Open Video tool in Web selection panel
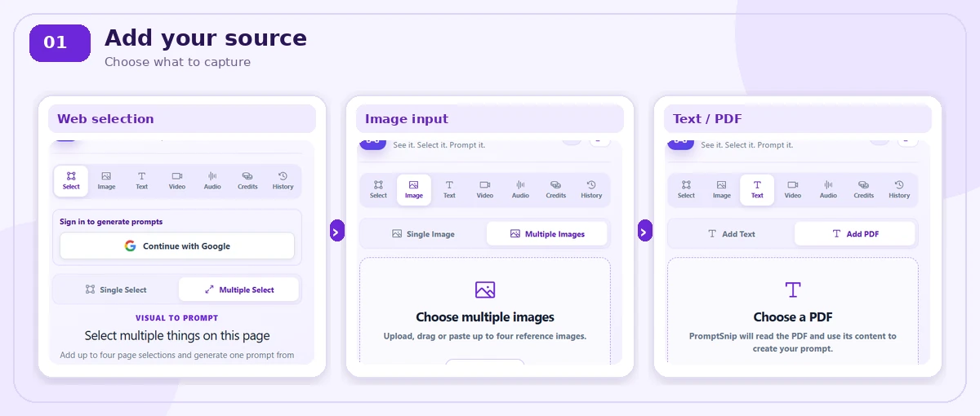 click(x=177, y=180)
